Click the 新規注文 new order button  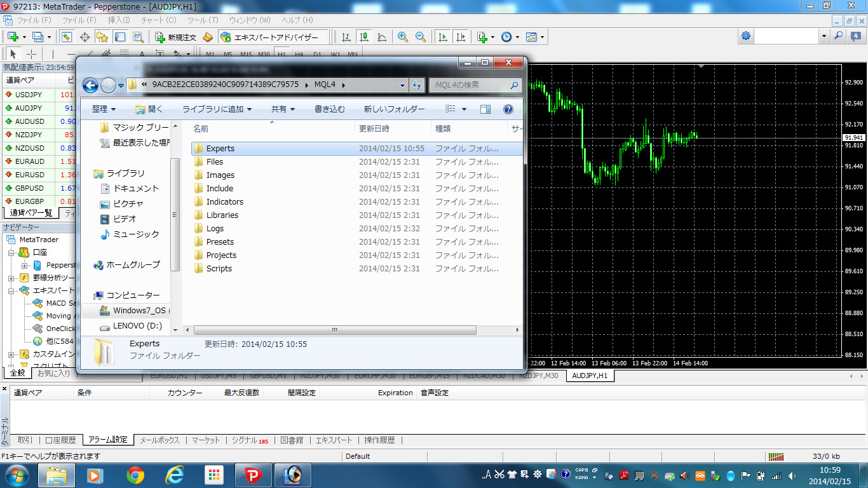click(x=177, y=37)
